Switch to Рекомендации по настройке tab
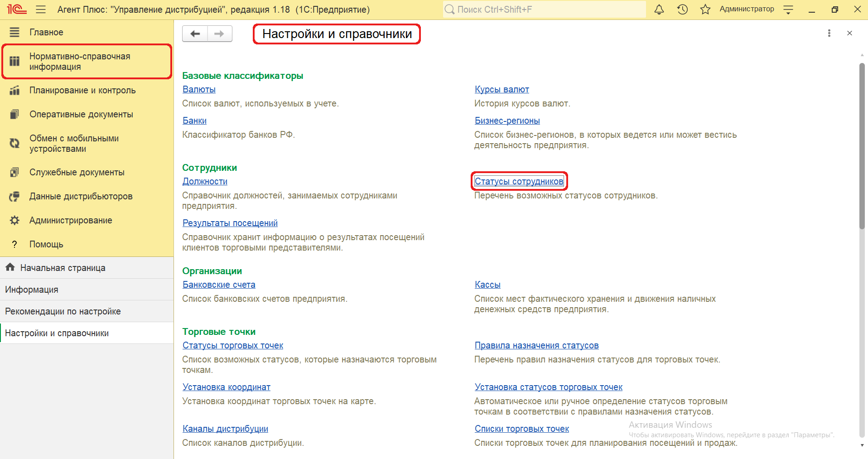868x459 pixels. point(87,311)
